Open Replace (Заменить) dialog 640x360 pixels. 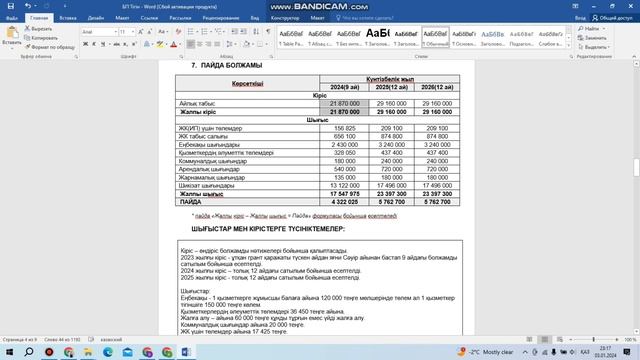click(x=592, y=38)
